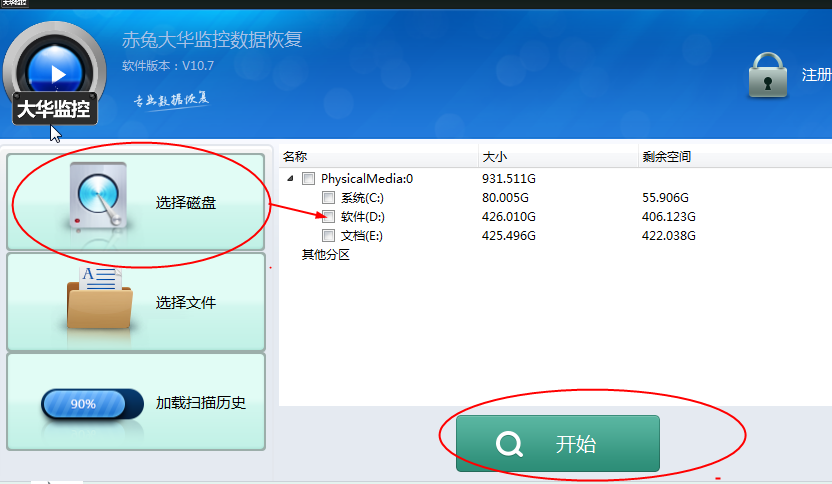
Task: Tick the PhysicalMedia:0 checkbox
Action: 308,178
